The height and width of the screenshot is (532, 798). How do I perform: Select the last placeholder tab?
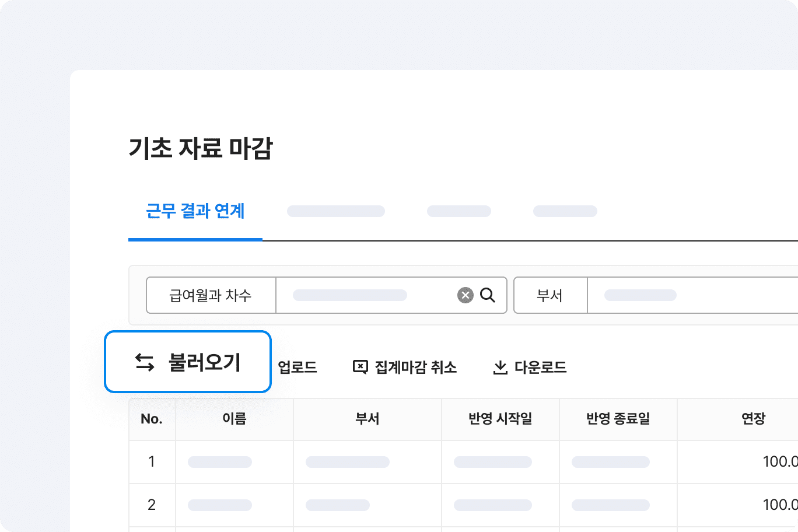point(565,211)
